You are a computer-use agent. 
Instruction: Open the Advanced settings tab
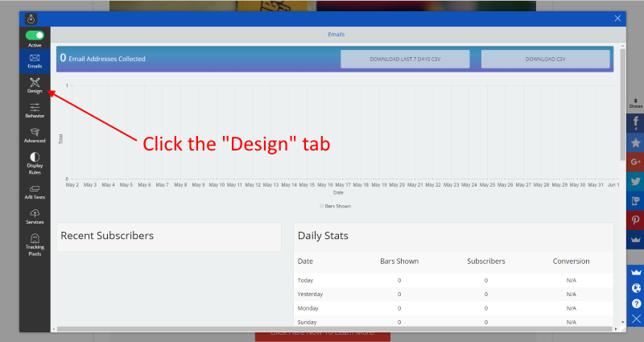coord(35,135)
